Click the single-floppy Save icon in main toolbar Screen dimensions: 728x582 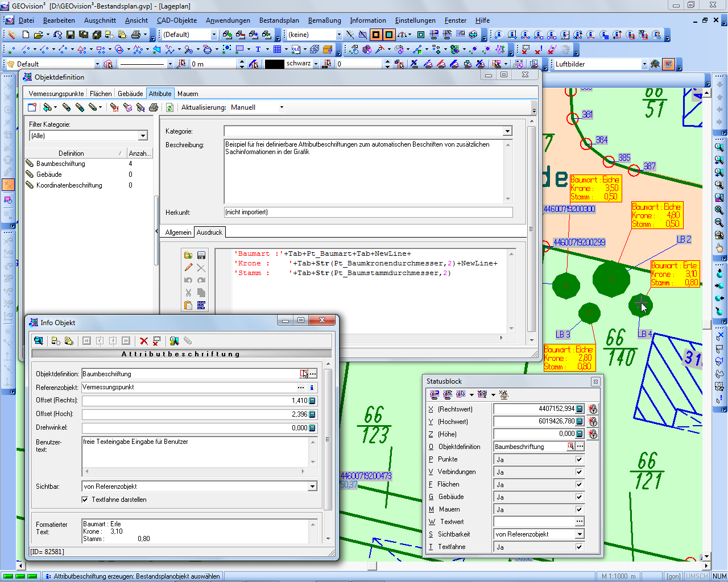pos(70,35)
